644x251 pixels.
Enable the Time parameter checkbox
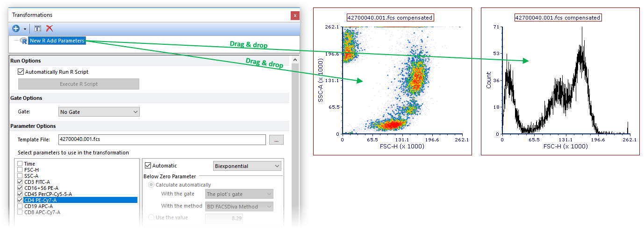[20, 164]
